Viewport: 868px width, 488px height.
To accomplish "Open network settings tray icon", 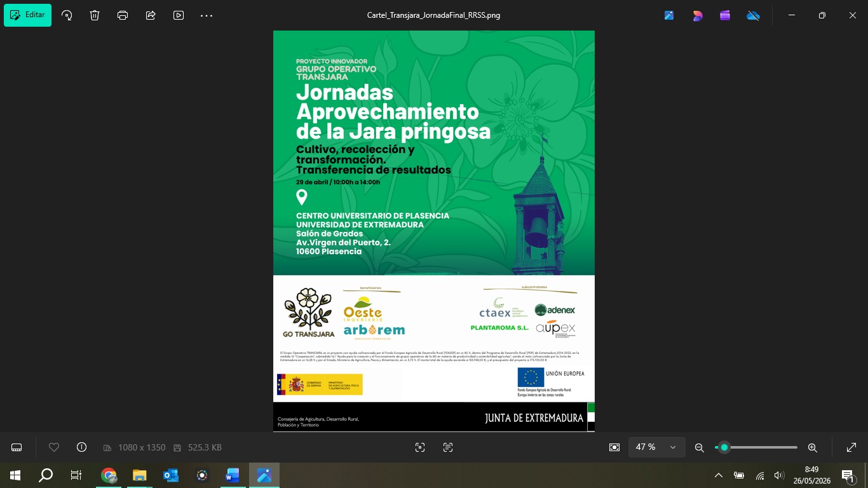I will tap(760, 475).
